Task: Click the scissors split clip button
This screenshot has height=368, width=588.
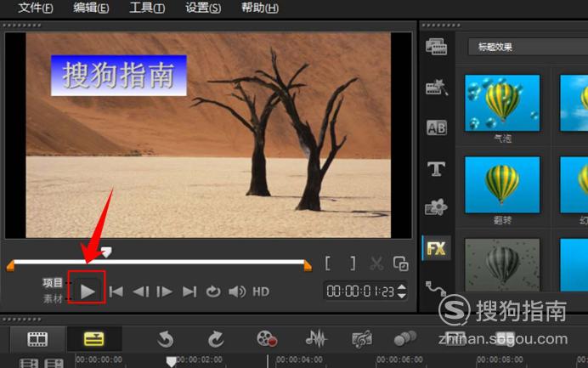Action: (x=376, y=263)
